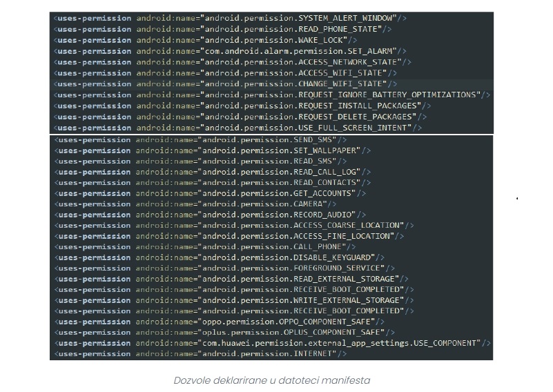
Task: Select the huawei USE_COMPONENT permission line
Action: (x=272, y=343)
